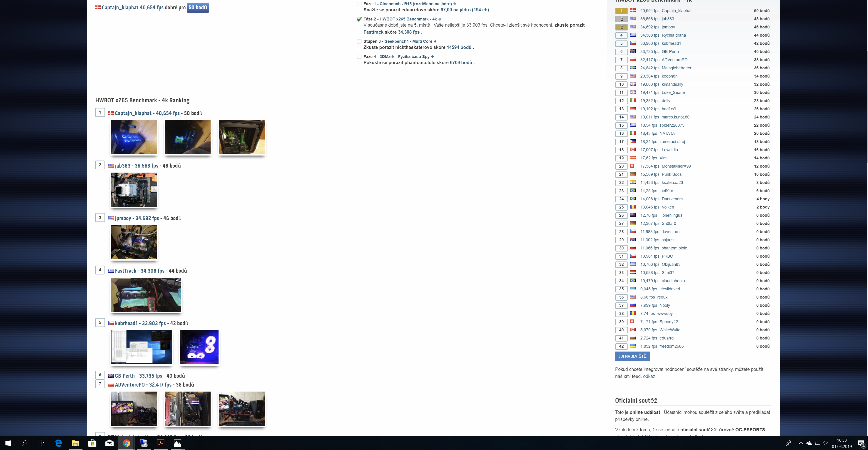Open jab383 profile in sidebar ranking
Image resolution: width=868 pixels, height=450 pixels.
point(667,19)
